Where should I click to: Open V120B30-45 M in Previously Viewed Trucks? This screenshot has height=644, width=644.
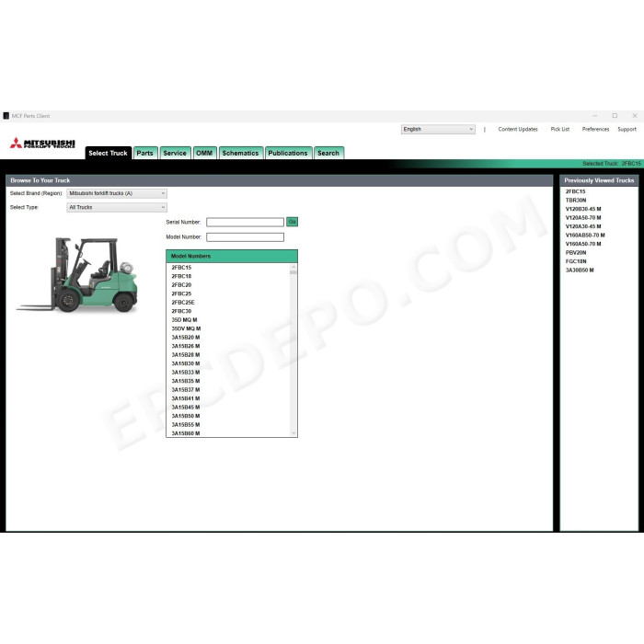point(583,209)
